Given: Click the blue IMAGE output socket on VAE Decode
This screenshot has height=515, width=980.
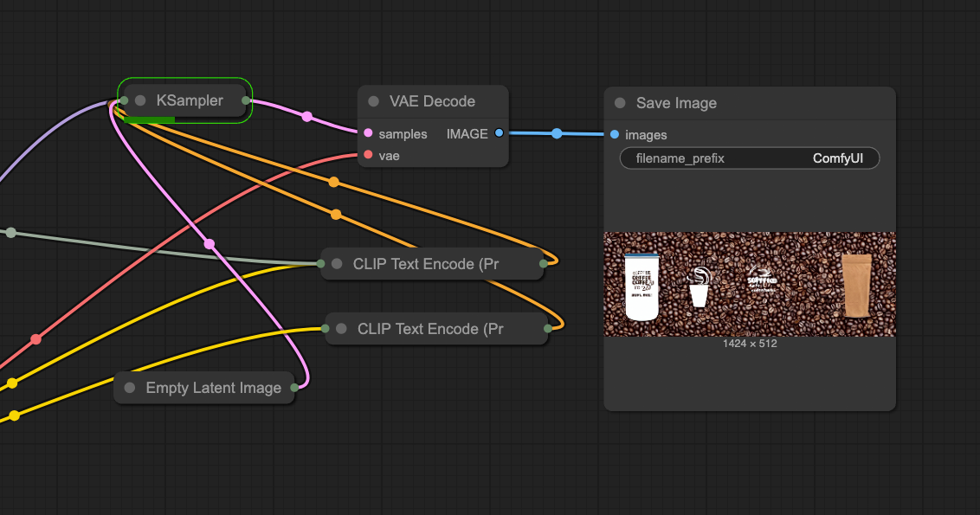Looking at the screenshot, I should (x=499, y=133).
